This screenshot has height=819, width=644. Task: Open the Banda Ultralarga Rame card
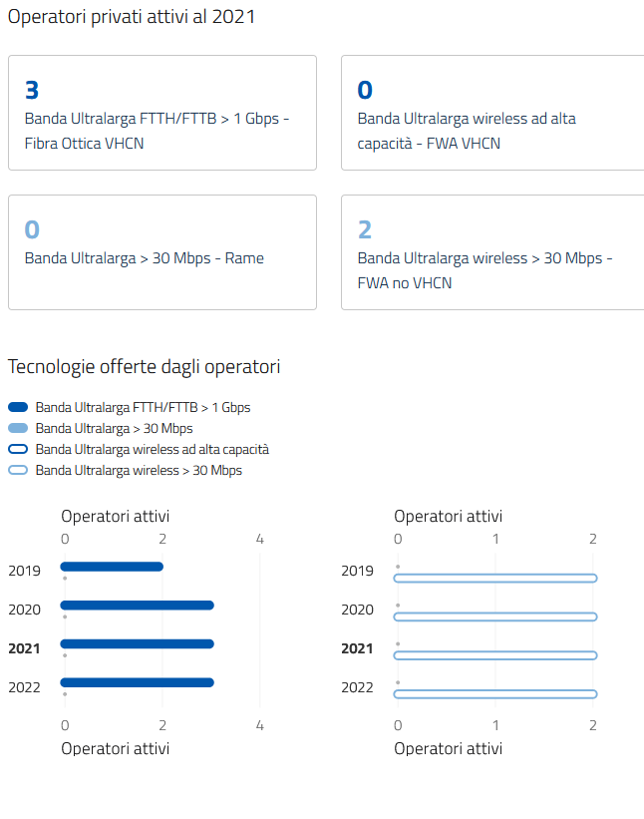[161, 251]
